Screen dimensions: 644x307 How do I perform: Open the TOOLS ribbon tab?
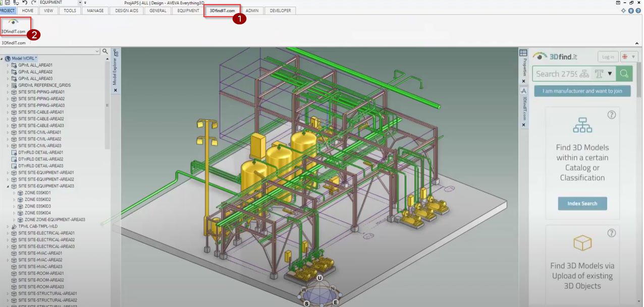coord(70,11)
